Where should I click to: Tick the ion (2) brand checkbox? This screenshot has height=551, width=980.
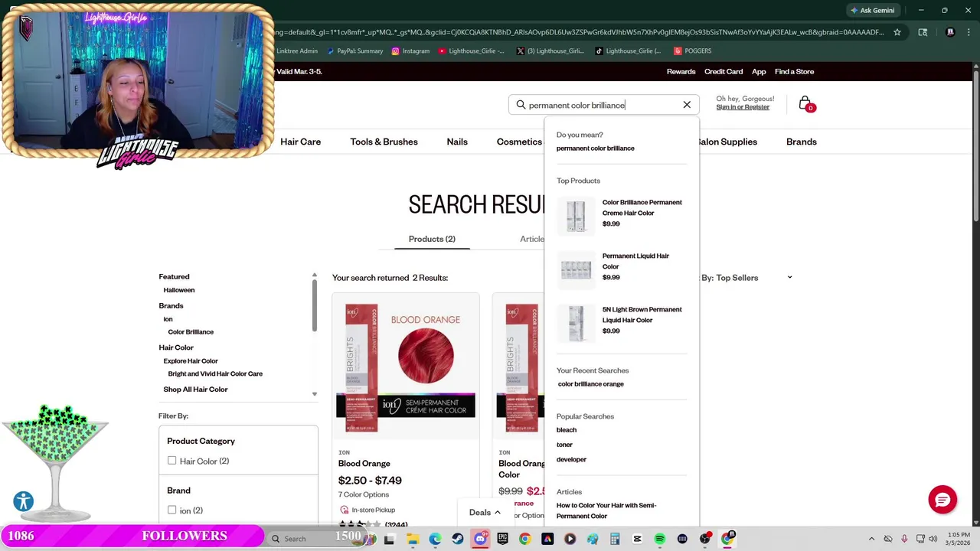(x=171, y=510)
